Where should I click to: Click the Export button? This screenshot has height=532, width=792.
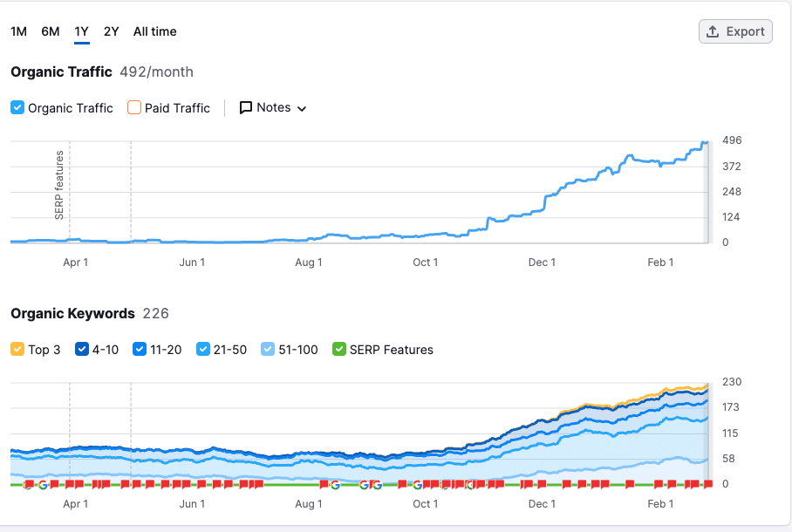(734, 31)
